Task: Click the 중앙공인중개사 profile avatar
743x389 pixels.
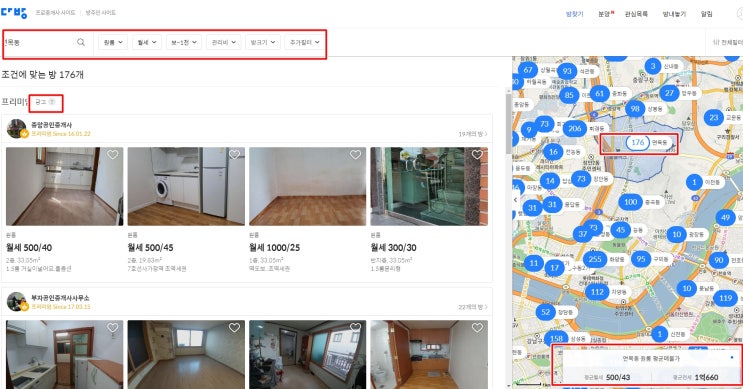Action: click(17, 129)
